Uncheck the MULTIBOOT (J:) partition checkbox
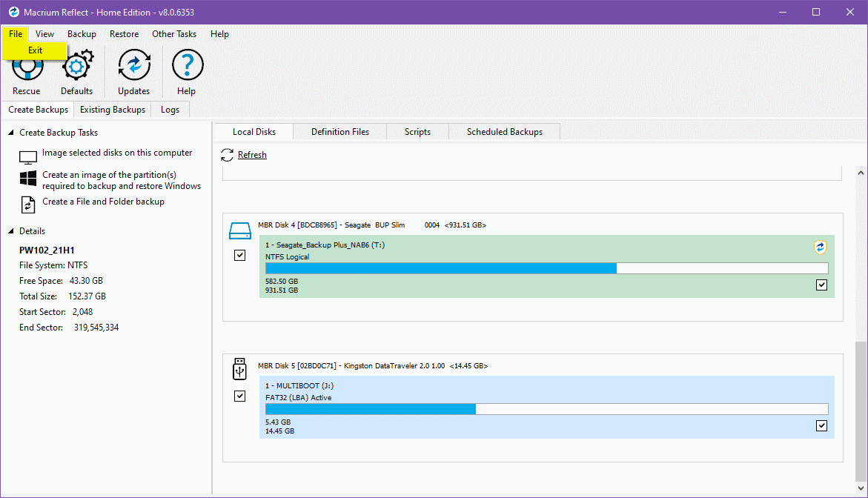The height and width of the screenshot is (498, 868). point(821,425)
